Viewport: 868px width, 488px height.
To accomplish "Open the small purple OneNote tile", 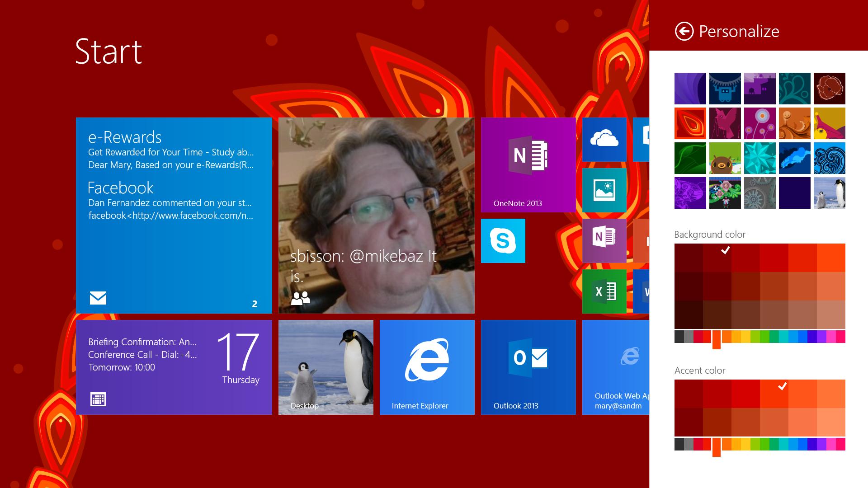I will [604, 241].
